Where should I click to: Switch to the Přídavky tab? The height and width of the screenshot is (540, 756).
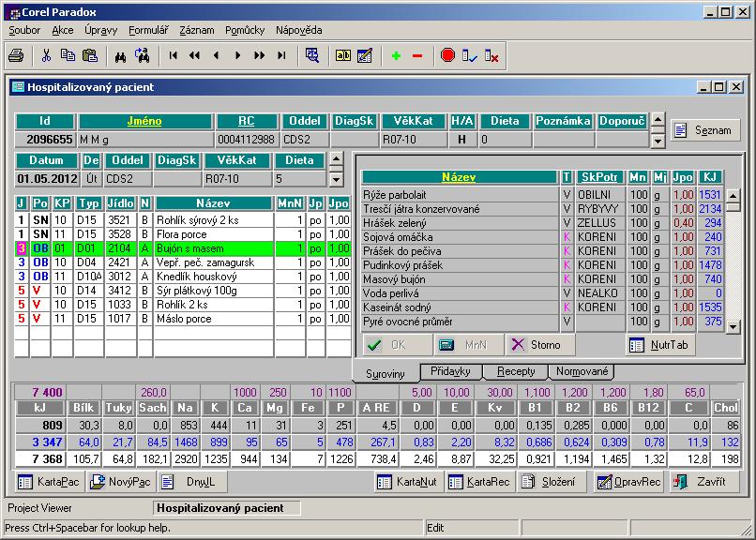pos(450,371)
